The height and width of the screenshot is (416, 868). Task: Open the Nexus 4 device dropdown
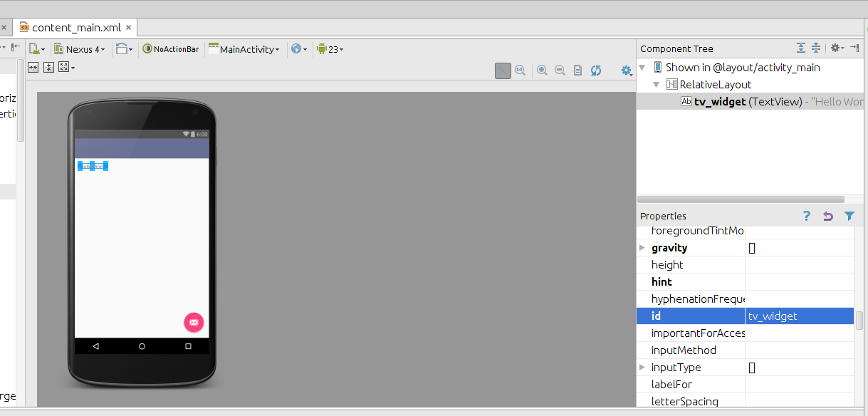[80, 49]
